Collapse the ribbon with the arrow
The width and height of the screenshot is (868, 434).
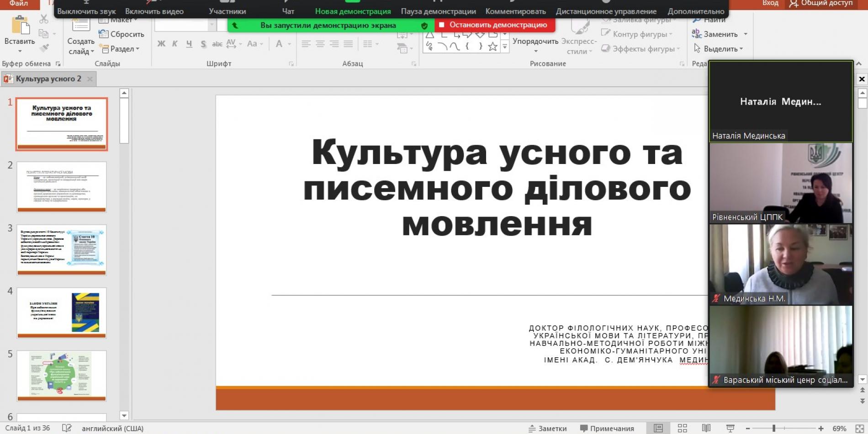(x=858, y=64)
